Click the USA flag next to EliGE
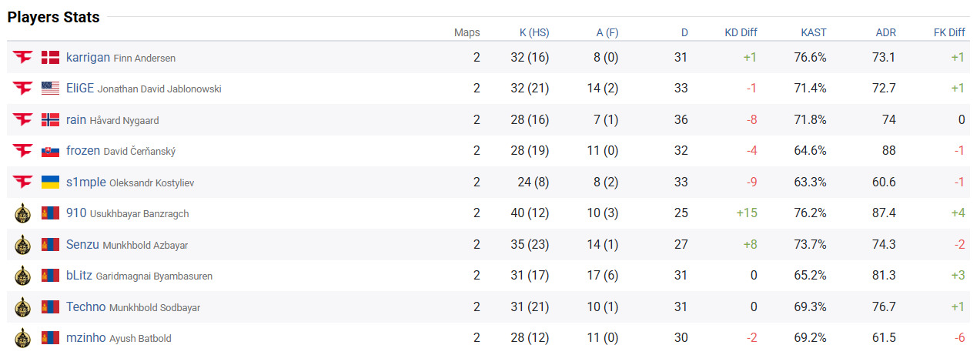The image size is (980, 355). coord(50,89)
